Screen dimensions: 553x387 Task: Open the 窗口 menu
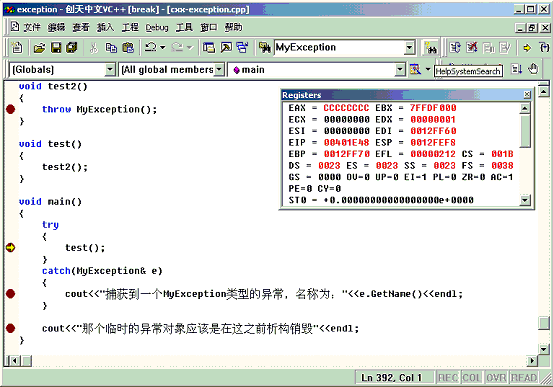[209, 27]
